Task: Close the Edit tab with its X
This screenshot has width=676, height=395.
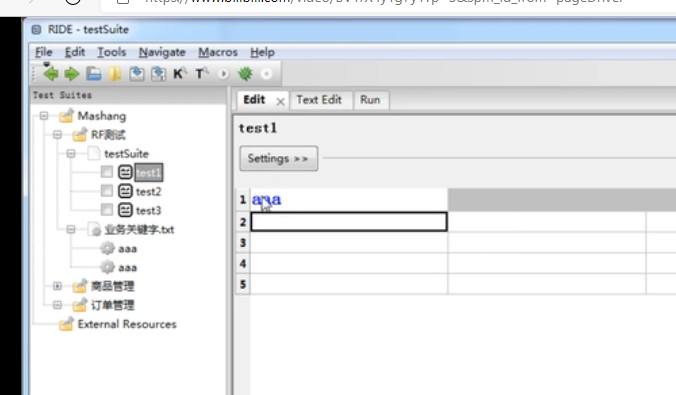Action: [280, 102]
